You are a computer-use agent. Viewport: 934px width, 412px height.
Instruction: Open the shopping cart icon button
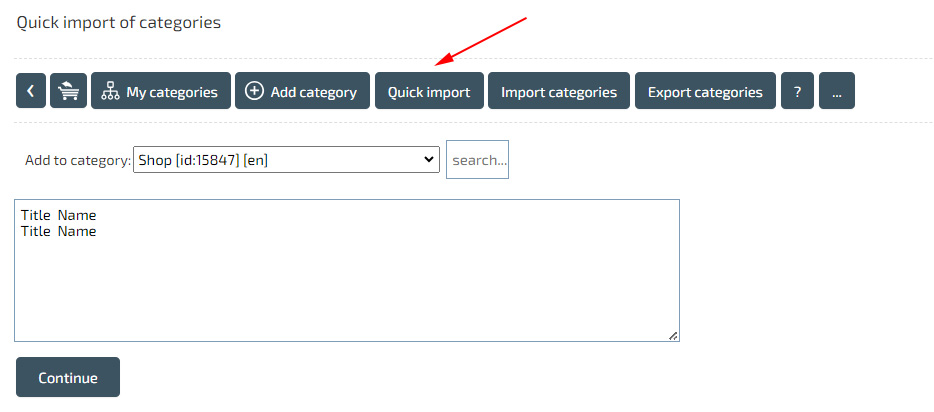point(69,91)
